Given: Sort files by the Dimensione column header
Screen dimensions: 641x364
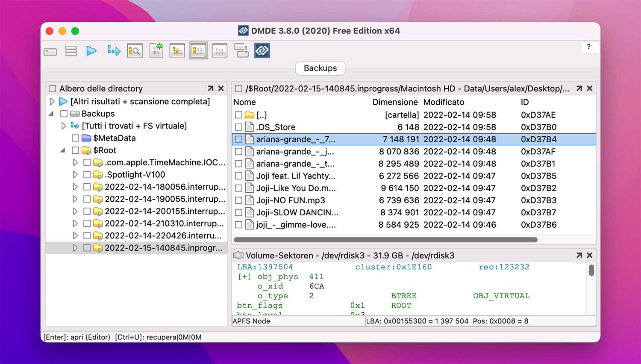Looking at the screenshot, I should (x=395, y=102).
